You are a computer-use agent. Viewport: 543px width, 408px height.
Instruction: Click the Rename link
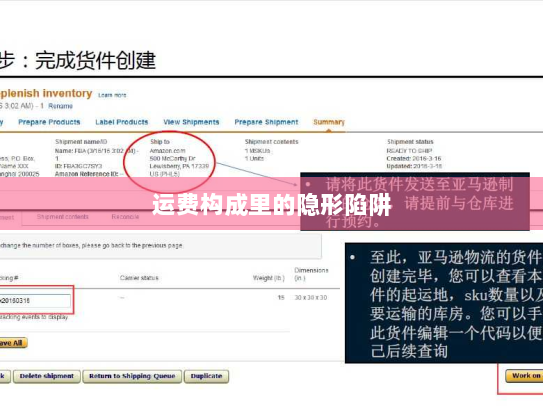tap(60, 106)
